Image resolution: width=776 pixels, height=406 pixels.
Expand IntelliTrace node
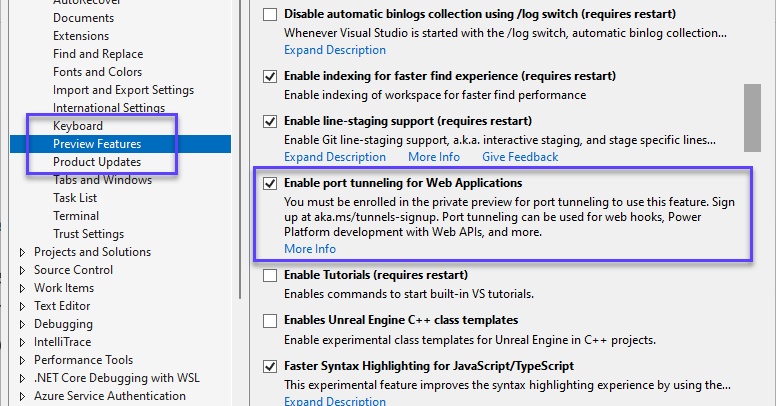point(22,342)
